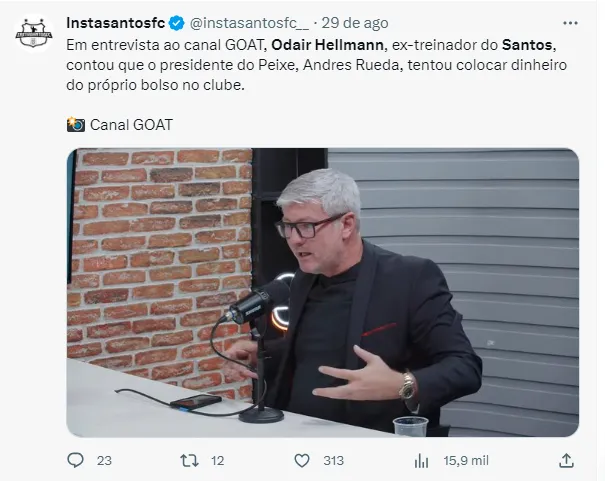
Task: Click the blue verified badge
Action: point(177,23)
